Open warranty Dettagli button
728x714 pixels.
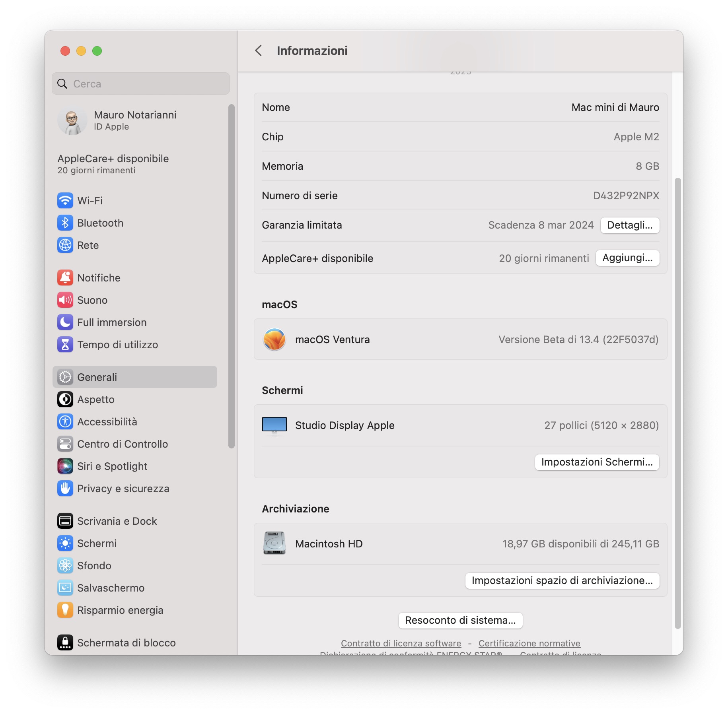(630, 225)
